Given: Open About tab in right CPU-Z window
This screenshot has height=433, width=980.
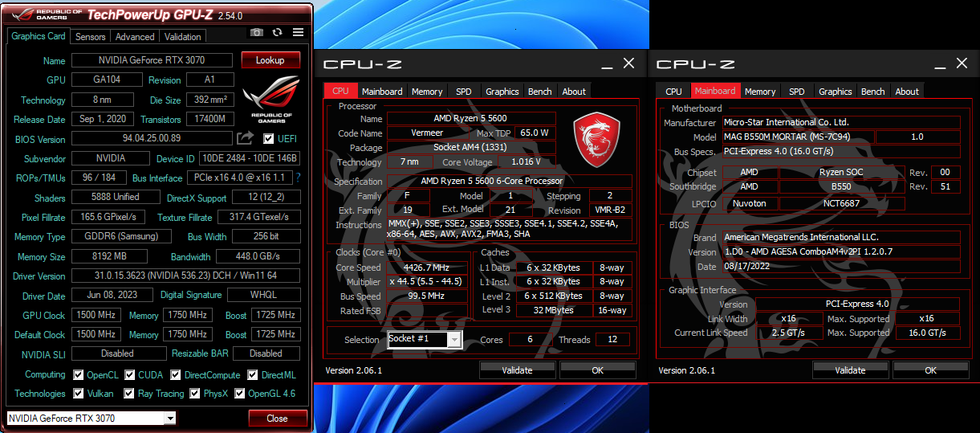Looking at the screenshot, I should click(907, 92).
